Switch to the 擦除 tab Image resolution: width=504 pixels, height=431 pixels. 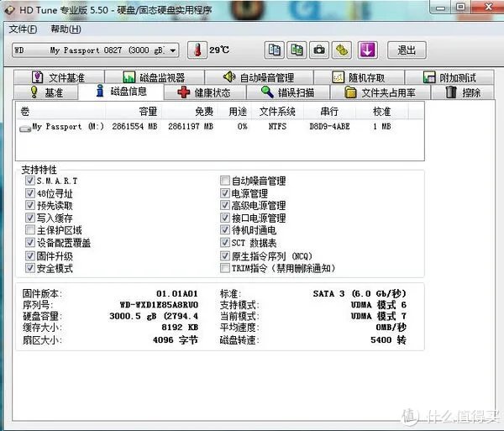(x=463, y=92)
